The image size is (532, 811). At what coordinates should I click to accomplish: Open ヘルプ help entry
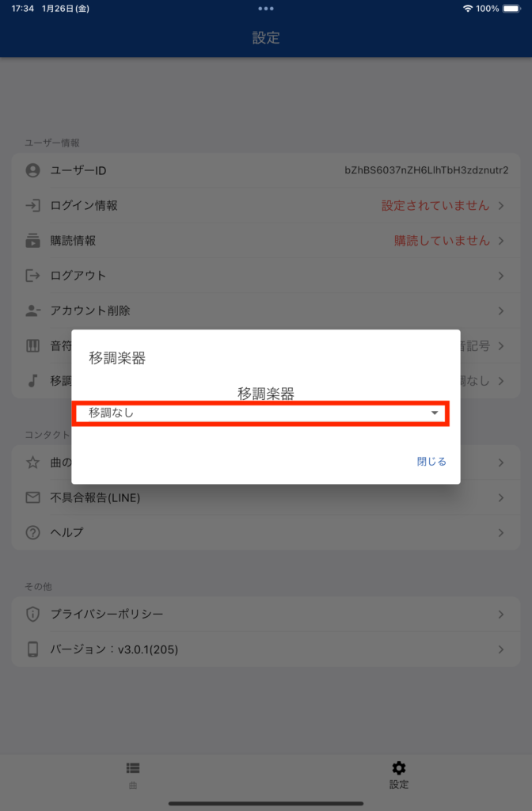266,532
